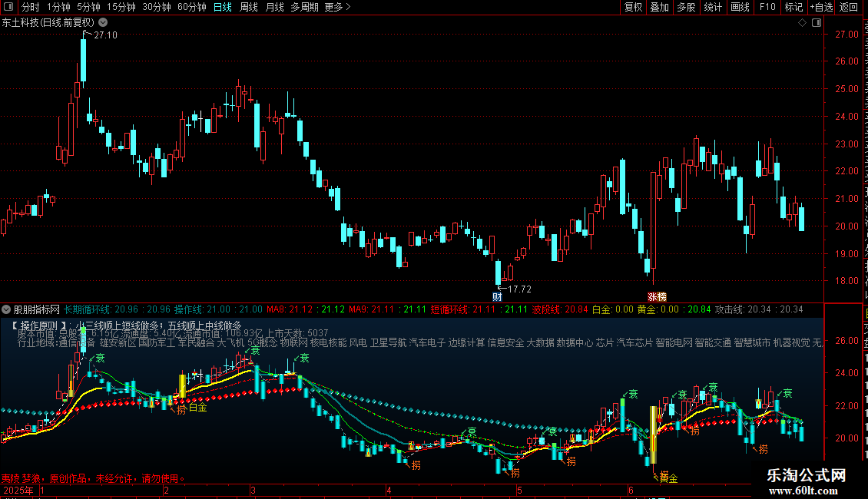Click the 18.00 price axis label
The image size is (868, 499).
click(846, 280)
